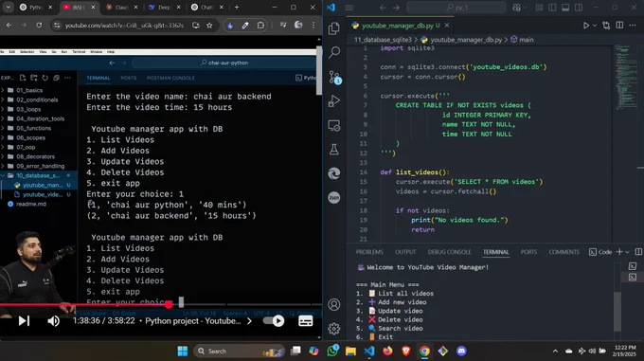This screenshot has height=361, width=644.
Task: Split the editor right
Action: click(619, 26)
